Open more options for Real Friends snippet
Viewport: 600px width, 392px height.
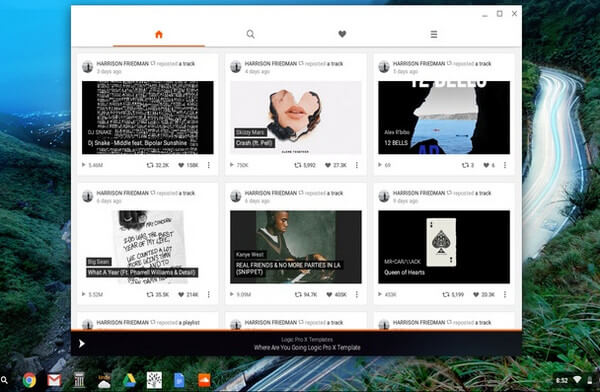(357, 294)
